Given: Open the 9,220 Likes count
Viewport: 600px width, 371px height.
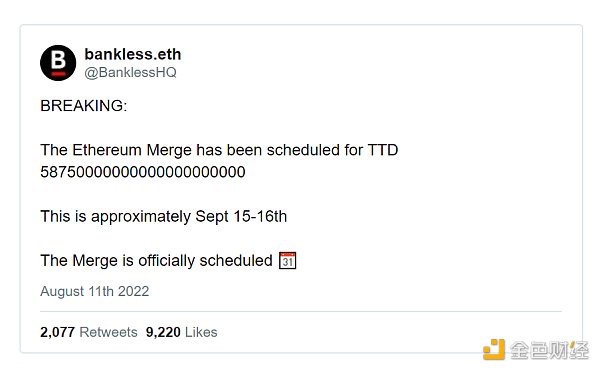Looking at the screenshot, I should [x=181, y=332].
